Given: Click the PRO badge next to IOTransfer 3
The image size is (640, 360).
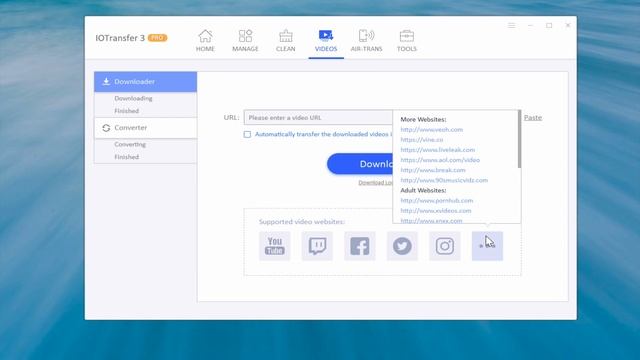Looking at the screenshot, I should 158,38.
